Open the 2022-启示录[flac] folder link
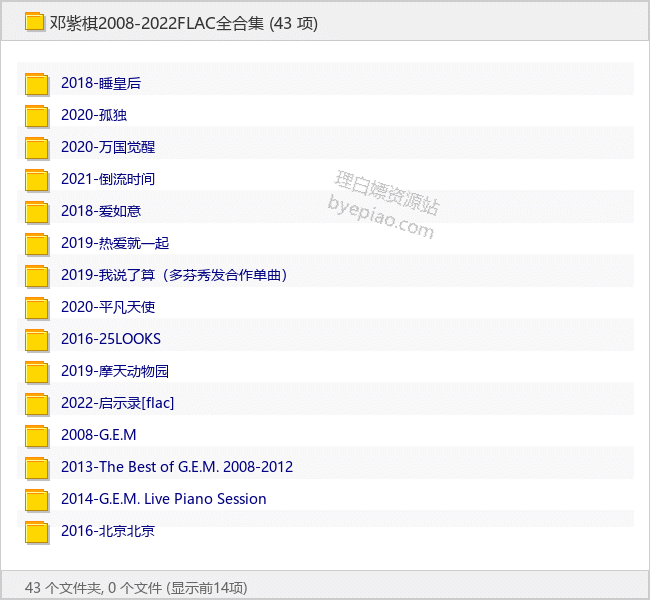 [x=117, y=403]
